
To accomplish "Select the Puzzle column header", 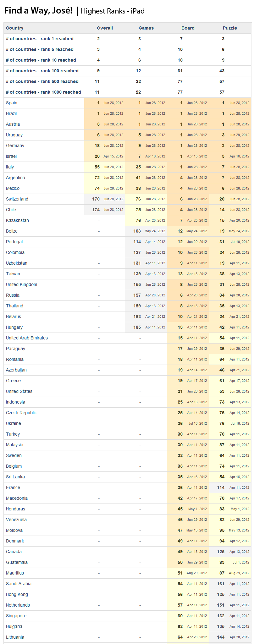I will [230, 28].
